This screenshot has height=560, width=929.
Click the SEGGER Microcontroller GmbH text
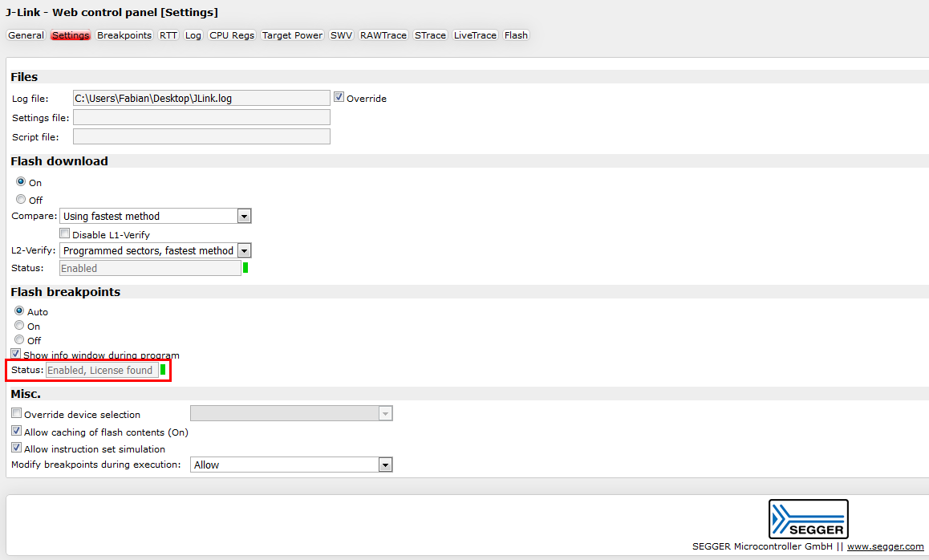[762, 546]
